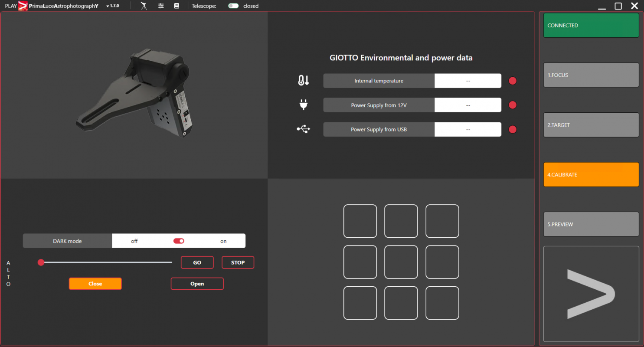Click the Power Supply from 12V value
This screenshot has width=644, height=347.
[x=468, y=105]
